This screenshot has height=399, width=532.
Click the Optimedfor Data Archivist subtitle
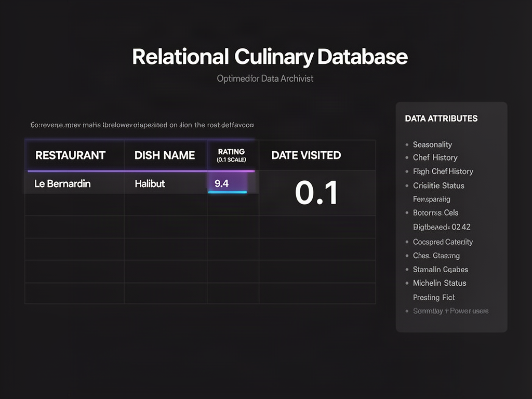pyautogui.click(x=265, y=78)
